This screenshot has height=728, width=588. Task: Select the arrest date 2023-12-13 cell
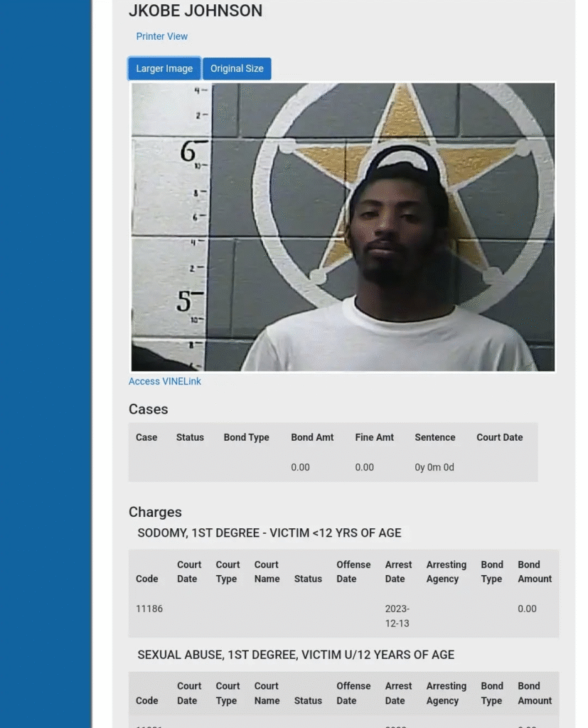397,616
